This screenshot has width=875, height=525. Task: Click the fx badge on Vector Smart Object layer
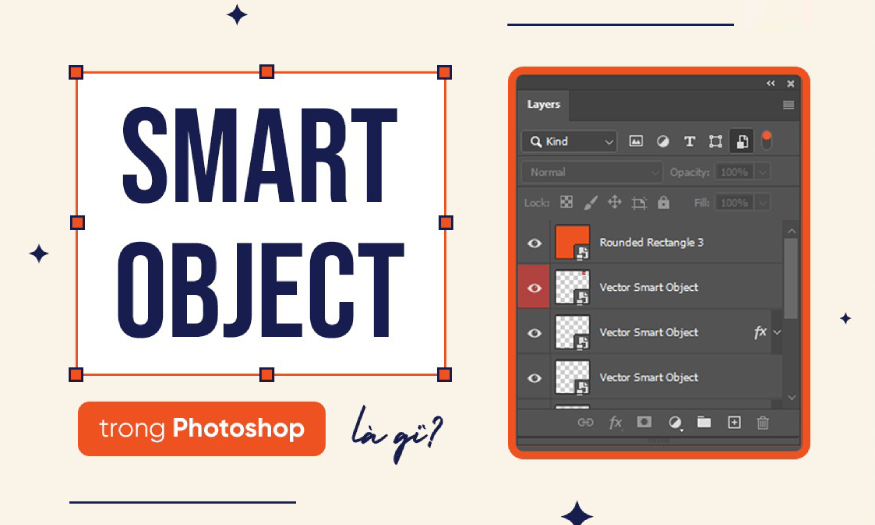click(x=759, y=333)
